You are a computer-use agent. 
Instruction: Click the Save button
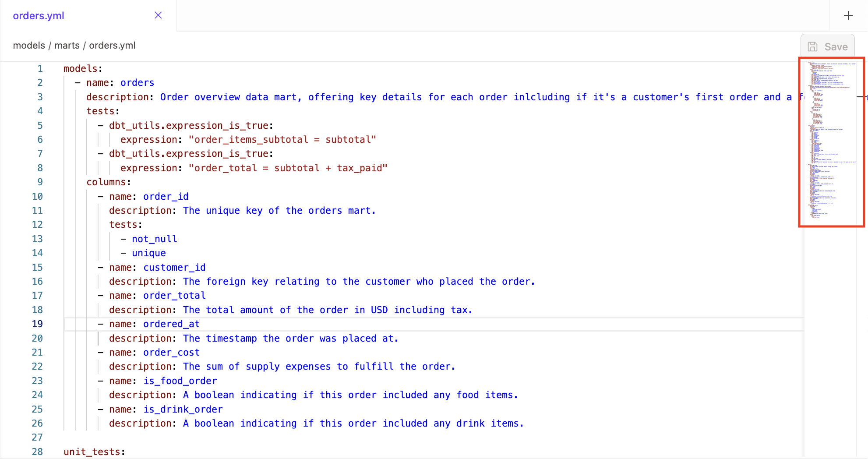pos(828,46)
